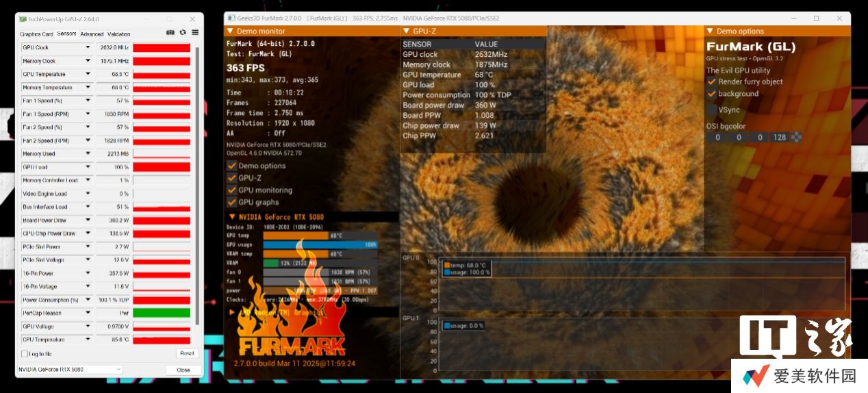Switch to the Sensors tab

pyautogui.click(x=66, y=34)
